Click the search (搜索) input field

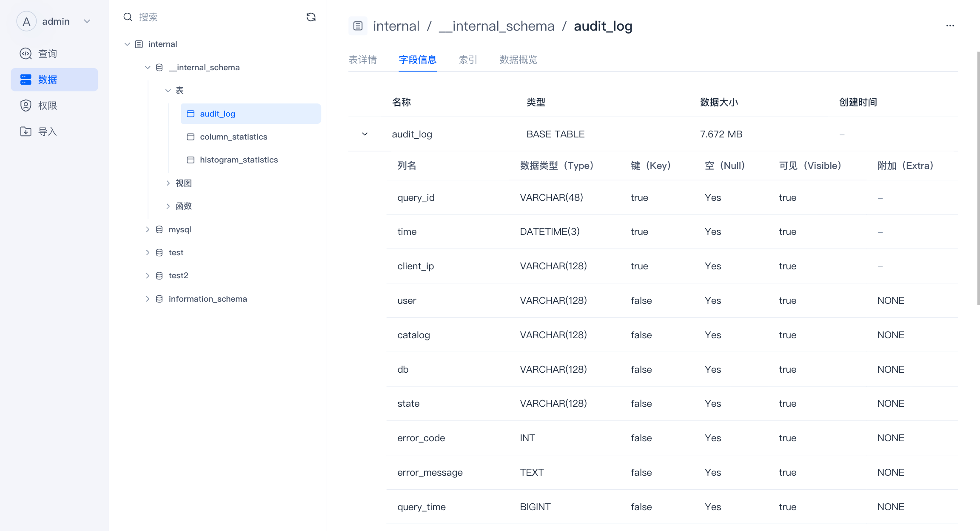pos(213,17)
